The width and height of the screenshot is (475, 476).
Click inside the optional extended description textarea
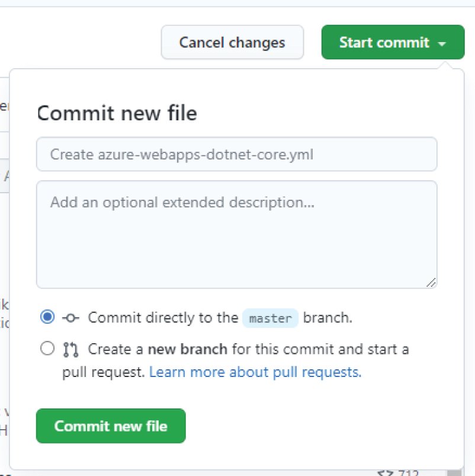click(236, 234)
